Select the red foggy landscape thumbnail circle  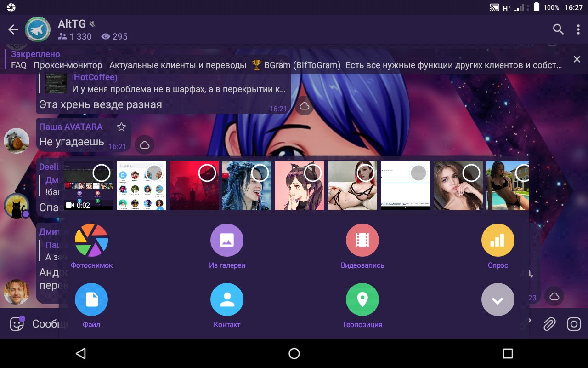point(207,173)
